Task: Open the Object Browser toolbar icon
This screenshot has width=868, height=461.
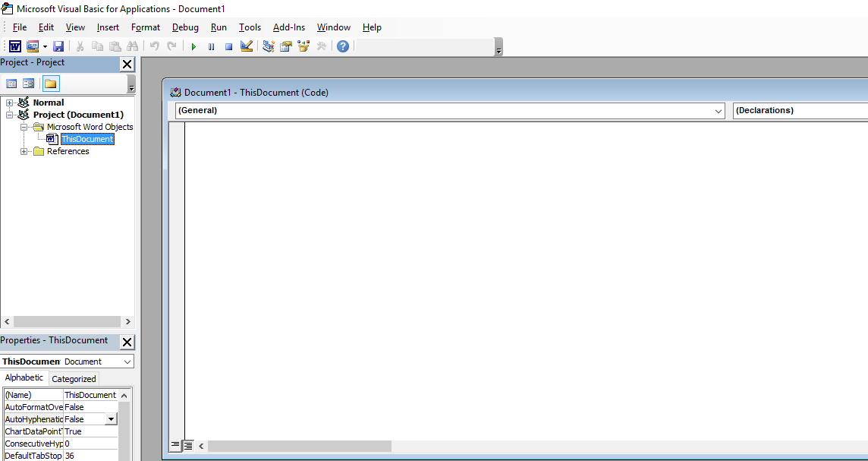Action: point(303,46)
